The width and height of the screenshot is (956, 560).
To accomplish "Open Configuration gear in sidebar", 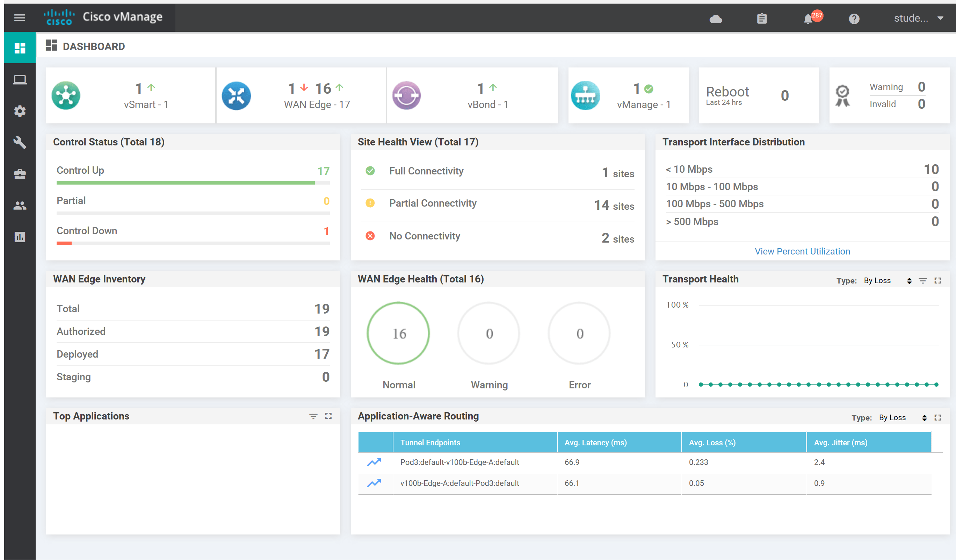I will pyautogui.click(x=20, y=111).
